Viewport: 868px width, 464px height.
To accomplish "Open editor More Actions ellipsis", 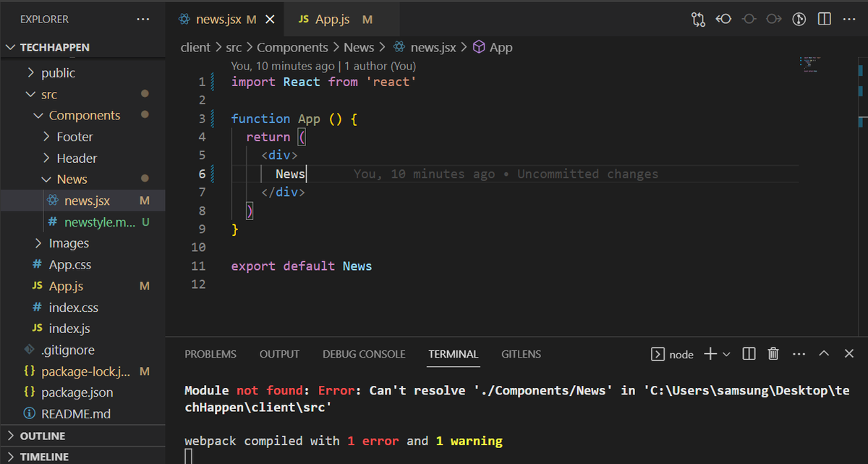I will click(849, 20).
